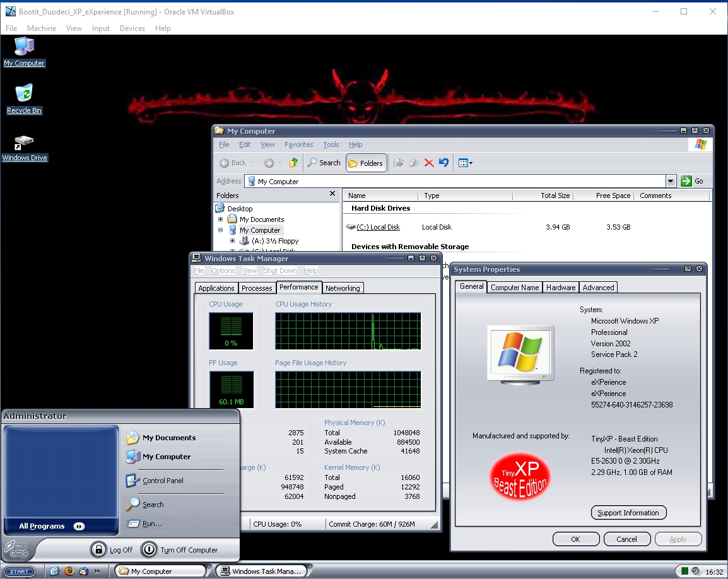Toggle Folders pane button
This screenshot has width=728, height=579.
[x=366, y=163]
